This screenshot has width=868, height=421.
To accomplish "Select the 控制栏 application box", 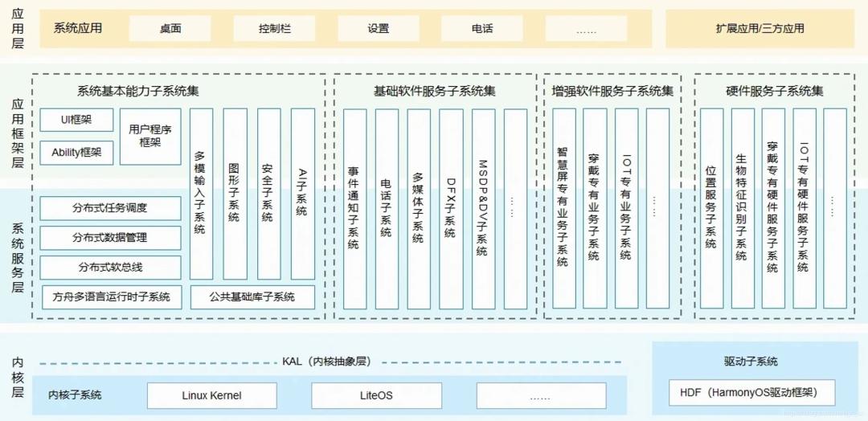I will coord(274,29).
